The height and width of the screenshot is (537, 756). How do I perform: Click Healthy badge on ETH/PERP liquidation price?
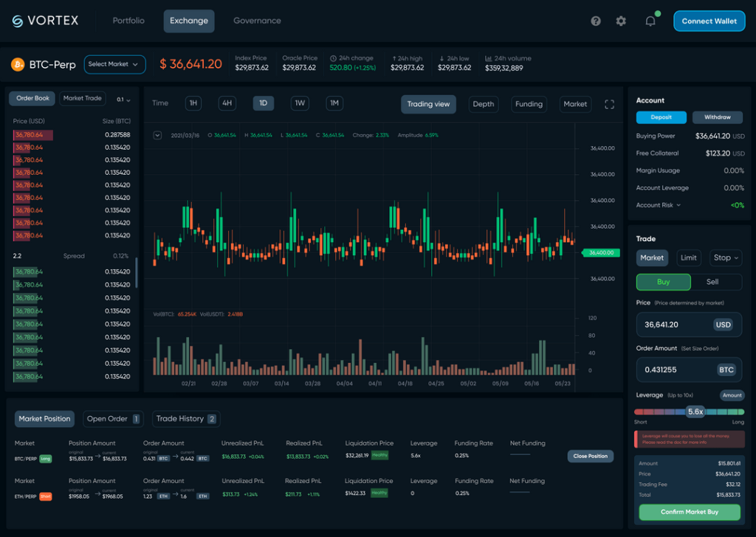(x=379, y=493)
